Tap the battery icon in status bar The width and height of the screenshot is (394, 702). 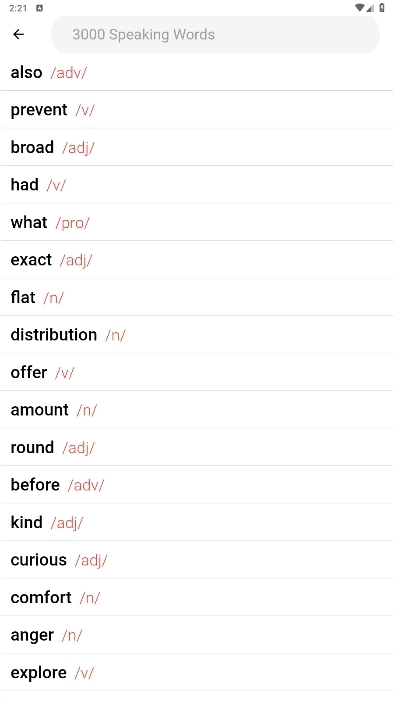coord(382,8)
